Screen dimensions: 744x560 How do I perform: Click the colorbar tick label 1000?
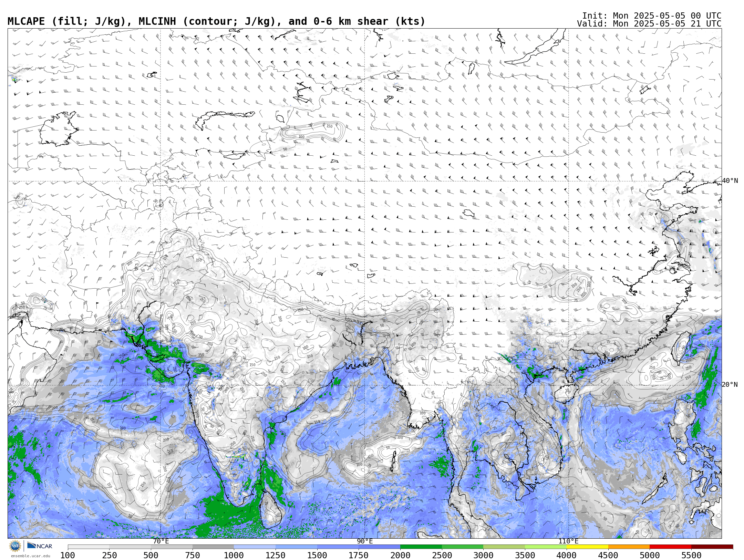pyautogui.click(x=234, y=556)
